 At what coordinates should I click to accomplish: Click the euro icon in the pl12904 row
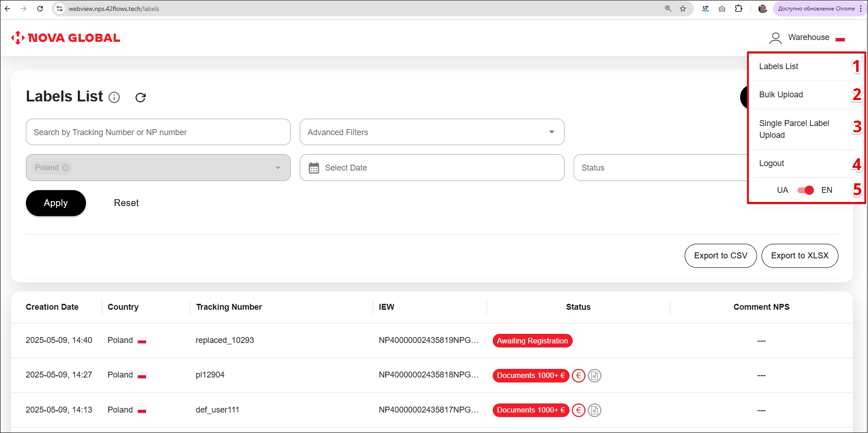[578, 376]
